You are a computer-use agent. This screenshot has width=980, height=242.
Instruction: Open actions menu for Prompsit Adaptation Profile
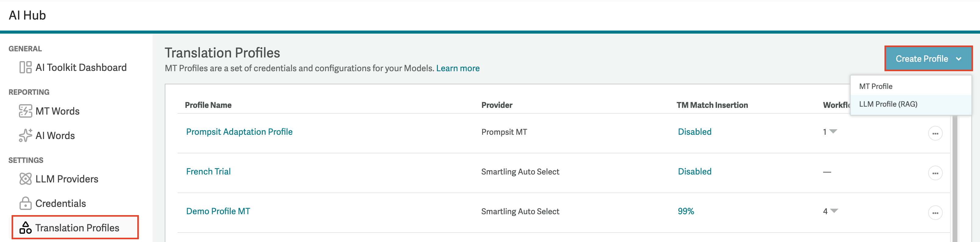(936, 133)
